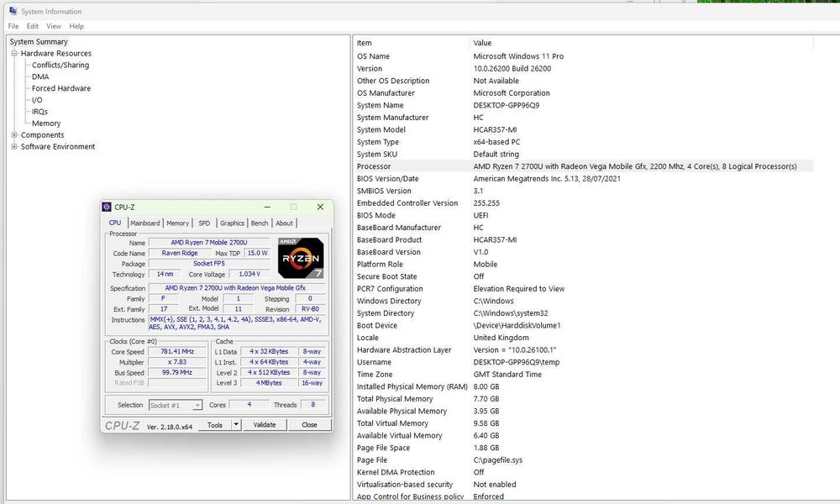Viewport: 840px width, 504px height.
Task: Click the Cores value field in CPU-Z
Action: 249,405
